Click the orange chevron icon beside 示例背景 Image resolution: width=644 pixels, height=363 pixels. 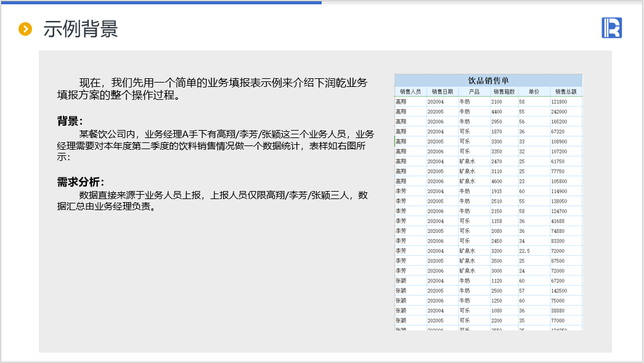pyautogui.click(x=25, y=29)
